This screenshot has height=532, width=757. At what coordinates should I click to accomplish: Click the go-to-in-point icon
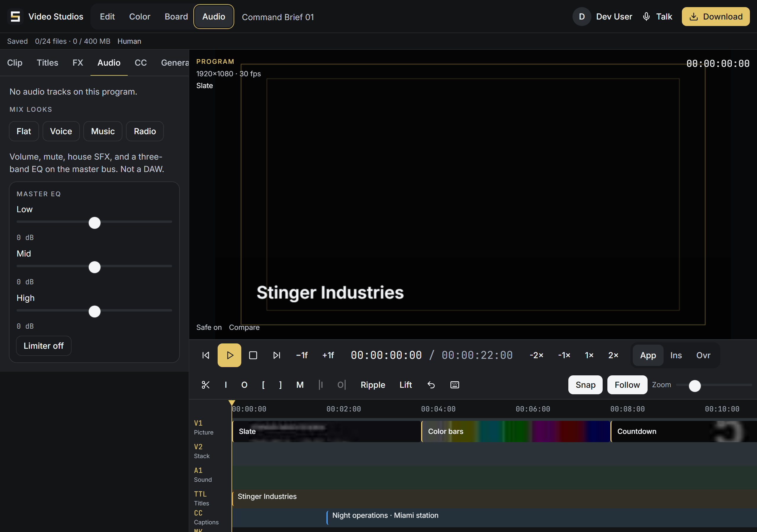pyautogui.click(x=321, y=385)
